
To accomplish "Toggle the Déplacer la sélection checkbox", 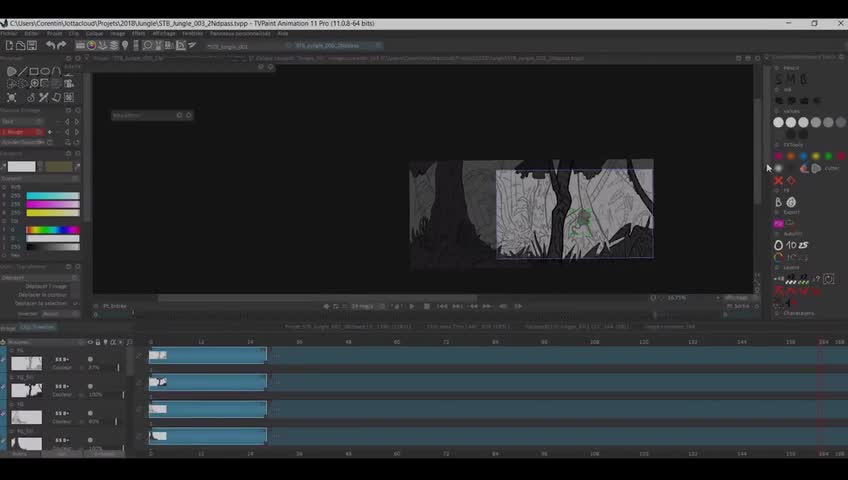I will [75, 303].
